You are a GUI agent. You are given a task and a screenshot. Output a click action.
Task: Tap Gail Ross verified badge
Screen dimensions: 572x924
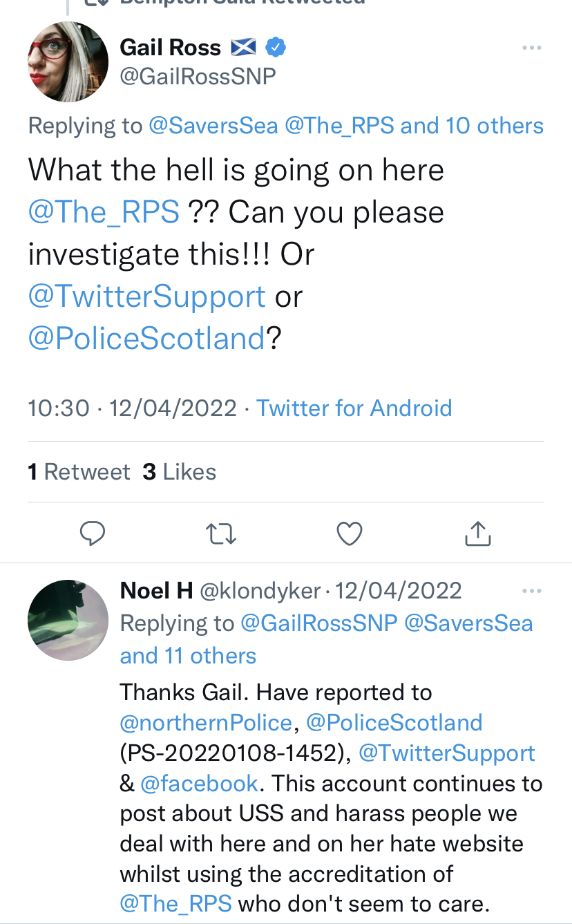[x=276, y=48]
